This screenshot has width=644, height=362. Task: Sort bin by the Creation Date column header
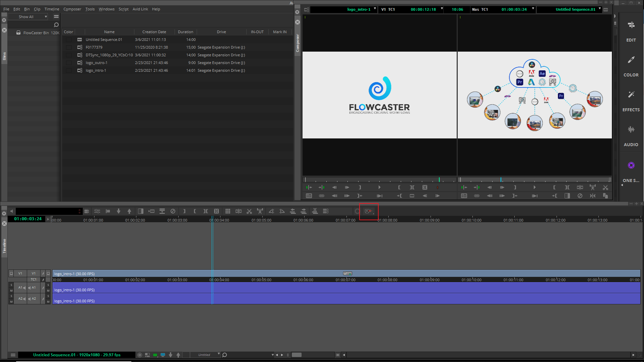(154, 32)
